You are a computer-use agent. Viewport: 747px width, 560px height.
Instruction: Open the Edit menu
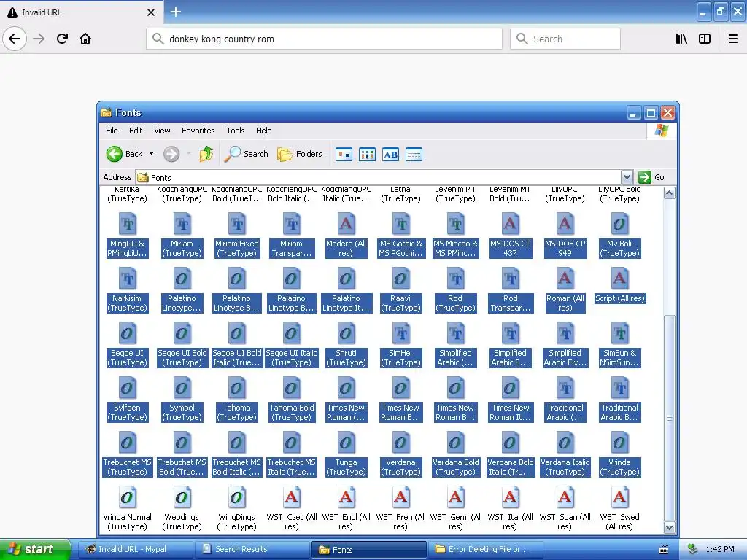[136, 131]
